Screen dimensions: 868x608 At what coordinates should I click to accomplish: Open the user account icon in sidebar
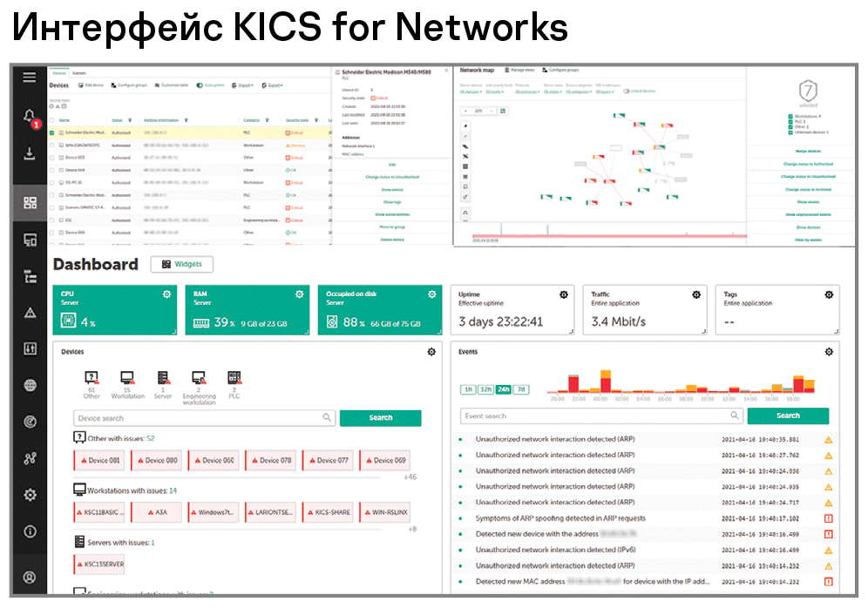click(x=30, y=577)
